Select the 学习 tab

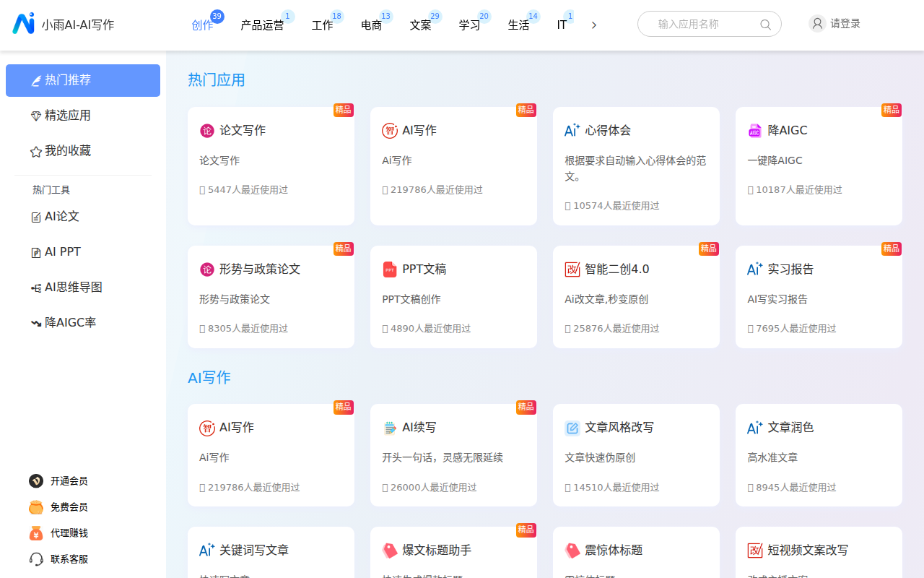click(470, 25)
